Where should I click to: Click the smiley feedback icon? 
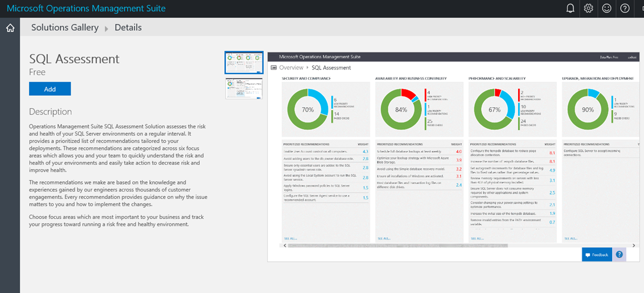[606, 8]
